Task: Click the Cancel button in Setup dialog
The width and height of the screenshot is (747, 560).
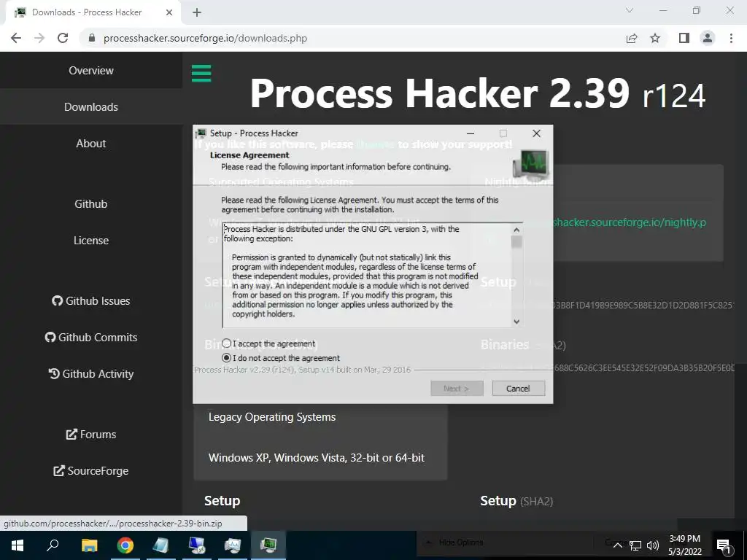Action: coord(519,388)
